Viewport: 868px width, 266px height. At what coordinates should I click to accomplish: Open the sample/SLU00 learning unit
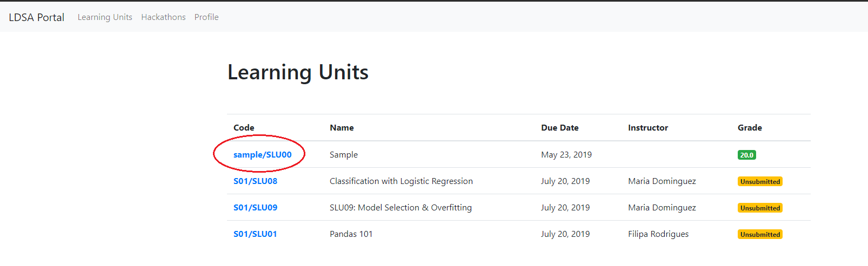262,155
